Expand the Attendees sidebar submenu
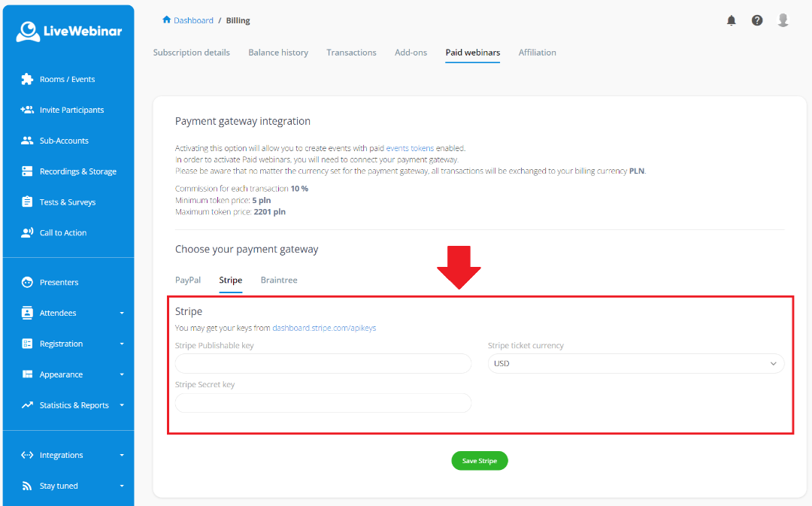This screenshot has height=506, width=812. click(122, 314)
